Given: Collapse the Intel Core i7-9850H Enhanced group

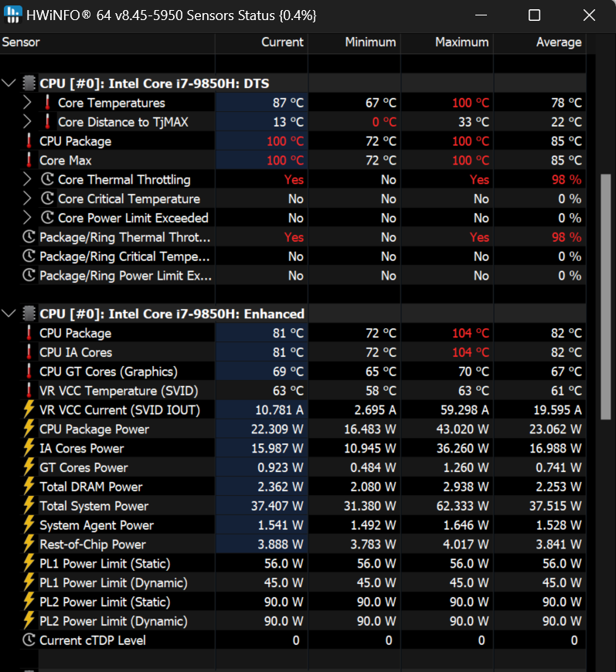Looking at the screenshot, I should click(9, 314).
